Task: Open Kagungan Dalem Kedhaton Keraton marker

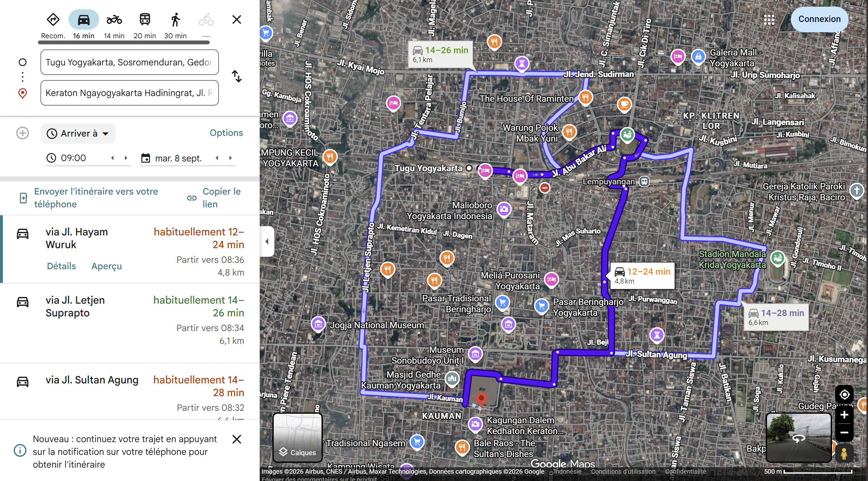Action: click(475, 425)
